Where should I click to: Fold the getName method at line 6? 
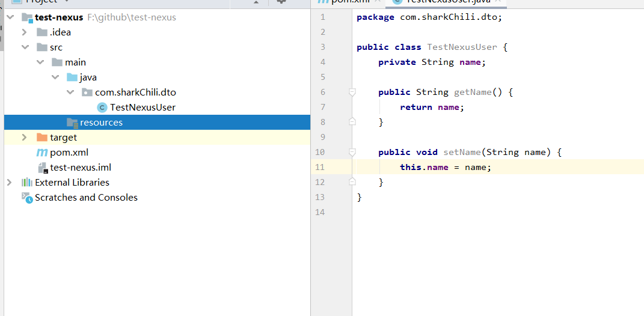click(x=352, y=93)
